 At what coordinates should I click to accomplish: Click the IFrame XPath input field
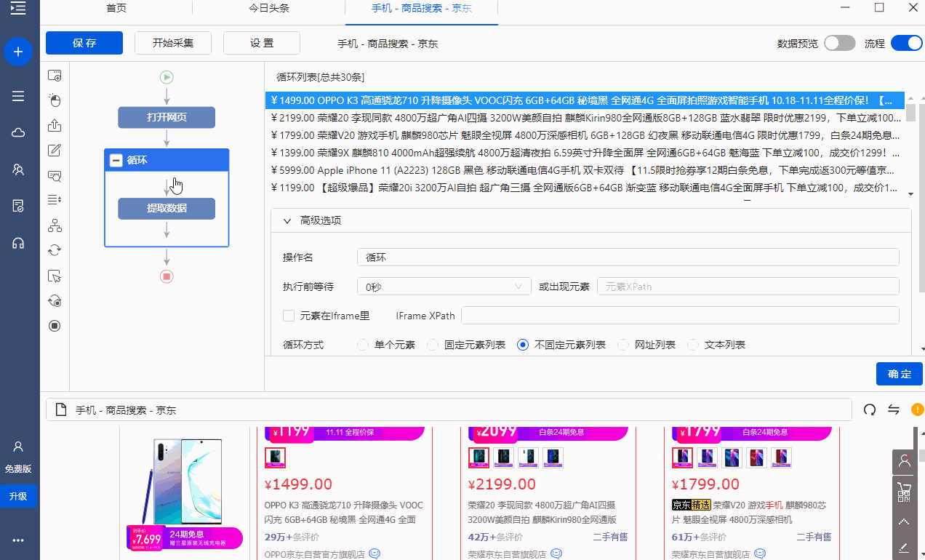pos(681,316)
